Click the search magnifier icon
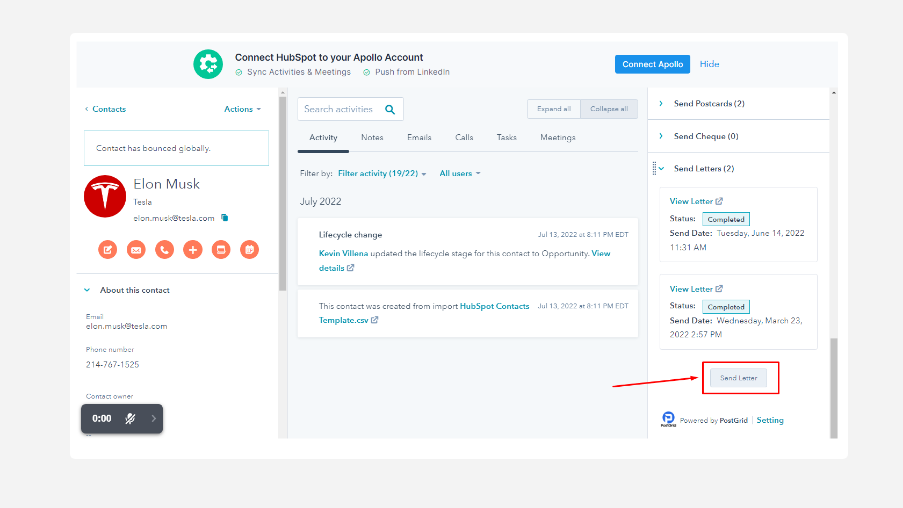 tap(390, 109)
